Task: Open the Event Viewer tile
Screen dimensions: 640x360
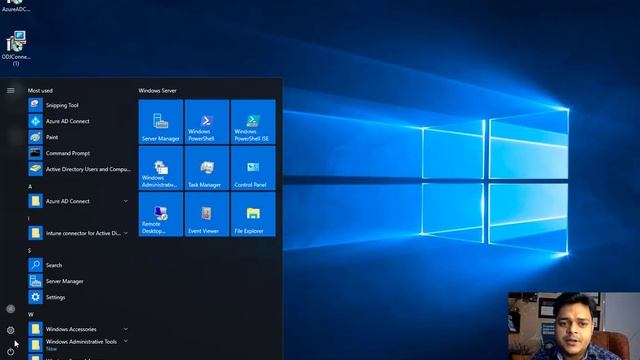Action: [207, 214]
